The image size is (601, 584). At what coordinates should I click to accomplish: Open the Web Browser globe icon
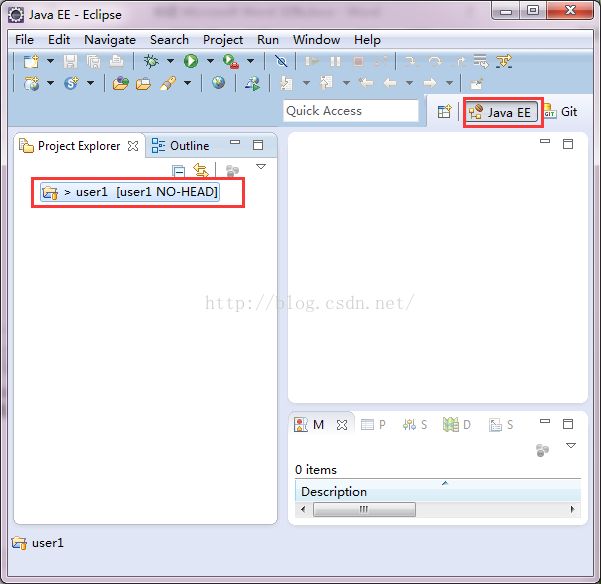click(218, 83)
